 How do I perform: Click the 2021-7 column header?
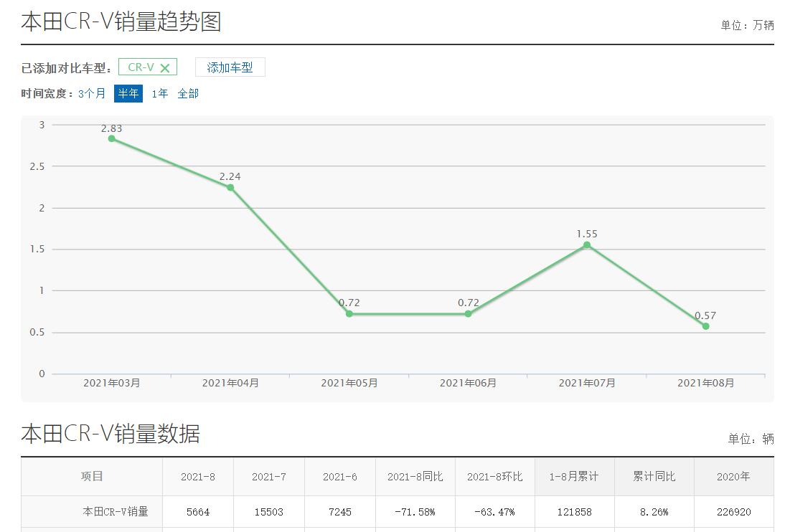(x=269, y=477)
